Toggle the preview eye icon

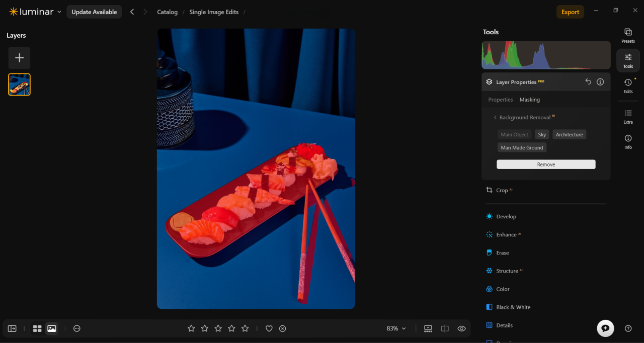click(x=461, y=328)
